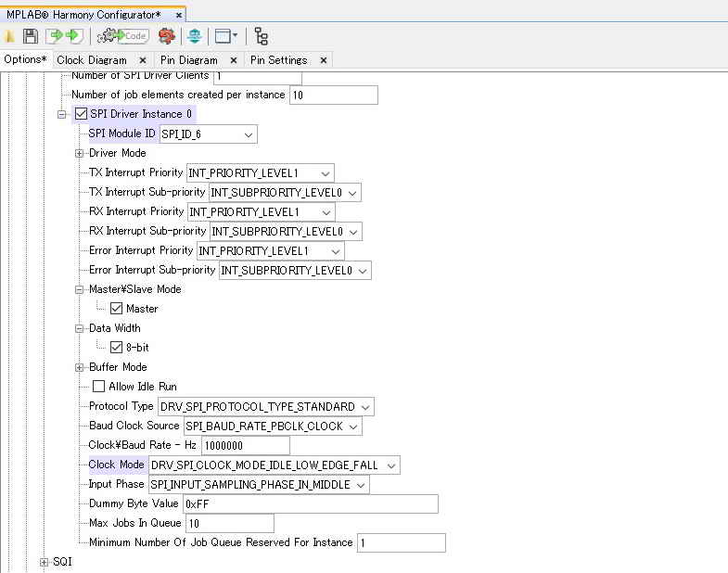The height and width of the screenshot is (573, 728).
Task: Open the RX Interrupt Sub-priority dropdown
Action: [286, 232]
